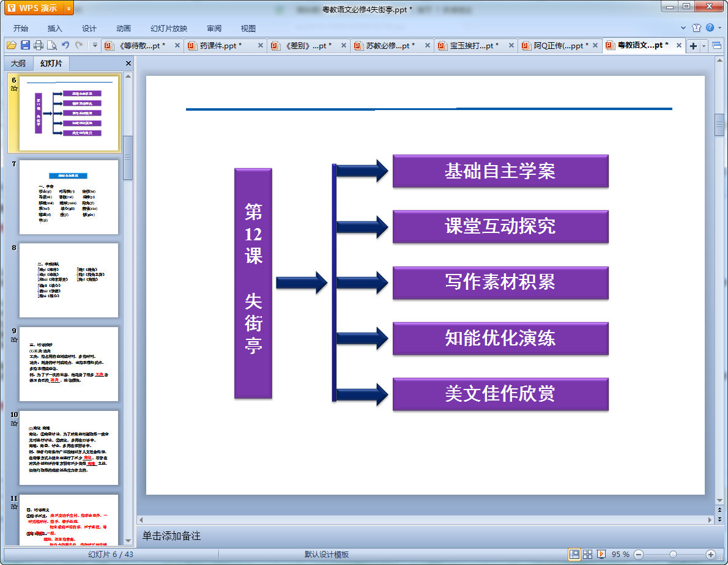Start slideshow from status bar play icon
This screenshot has height=565, width=728.
(x=601, y=555)
